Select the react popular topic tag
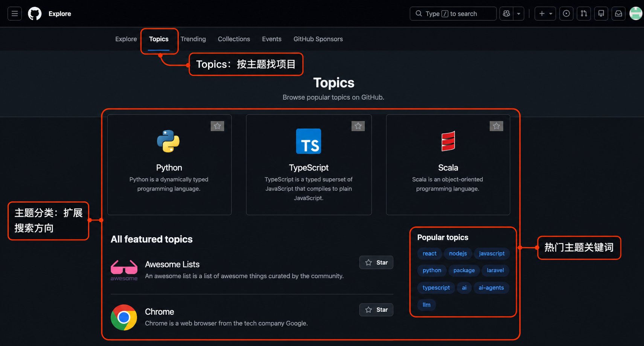The width and height of the screenshot is (644, 346). [x=429, y=253]
